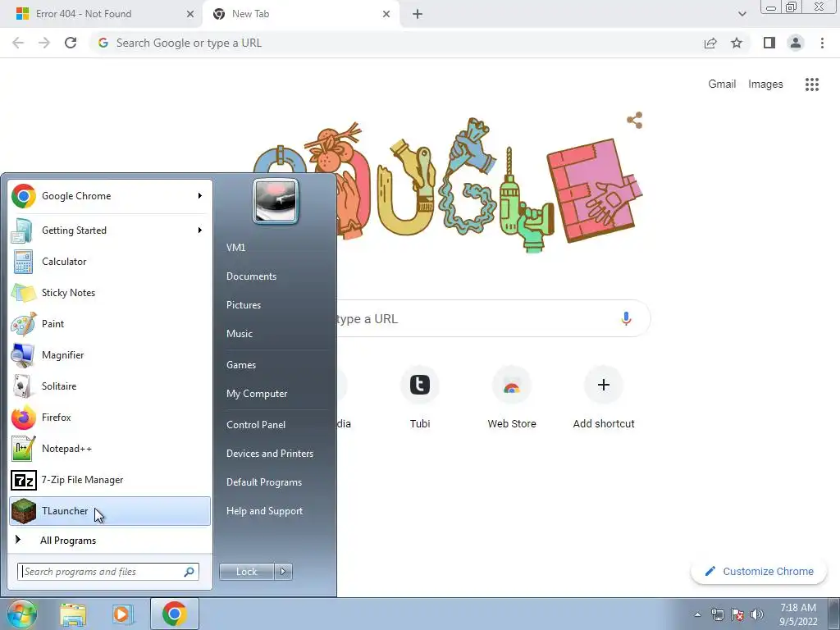
Task: Click the Windows Start orb
Action: pyautogui.click(x=22, y=614)
